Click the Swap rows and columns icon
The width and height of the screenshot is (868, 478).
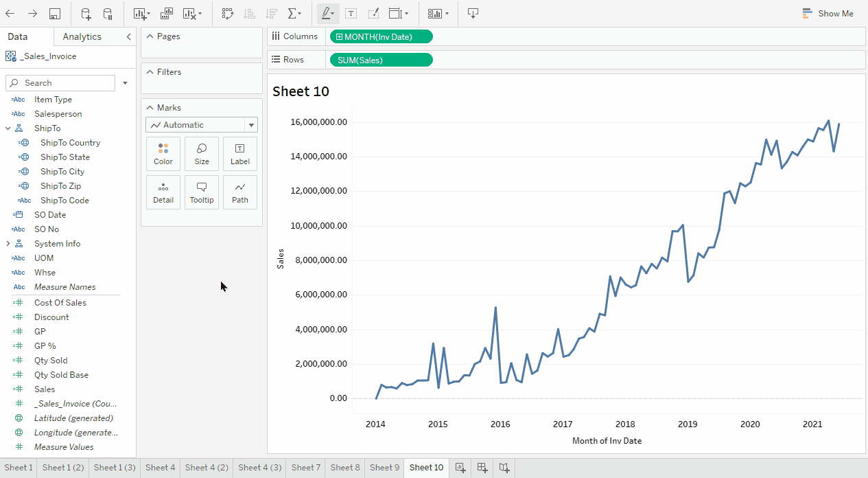(x=228, y=14)
